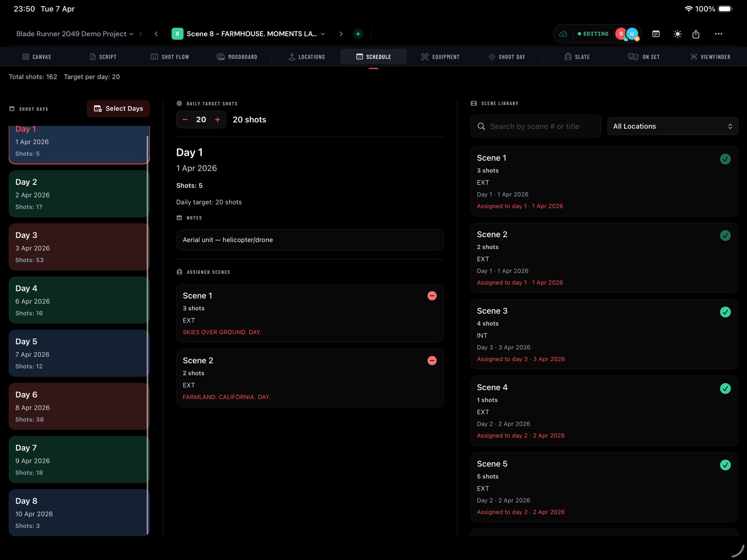Switch to the Schedule tab
This screenshot has height=560, width=747.
tap(373, 56)
